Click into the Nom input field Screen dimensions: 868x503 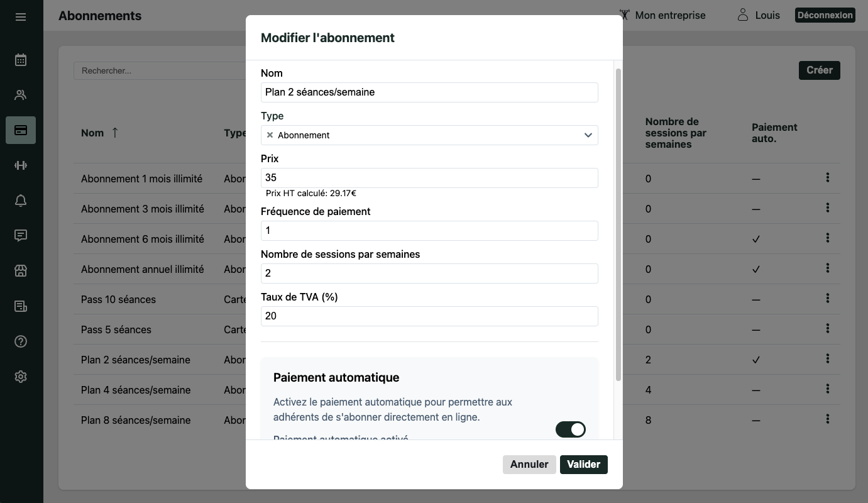coord(429,92)
